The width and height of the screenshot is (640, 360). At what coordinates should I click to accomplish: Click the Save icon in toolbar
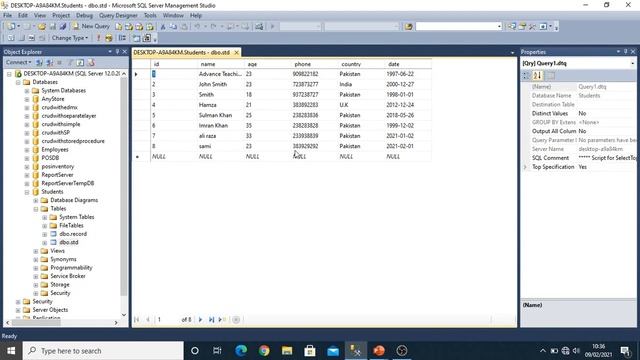[x=53, y=27]
